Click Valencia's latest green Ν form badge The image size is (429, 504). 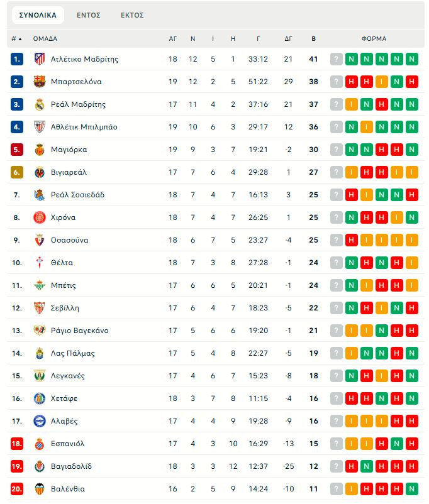pyautogui.click(x=412, y=489)
